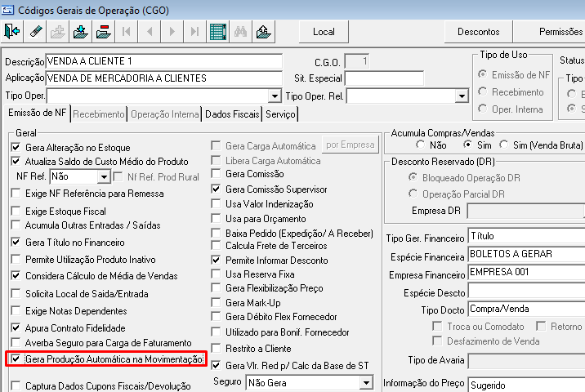
Task: Open the Descontos button
Action: tap(478, 32)
